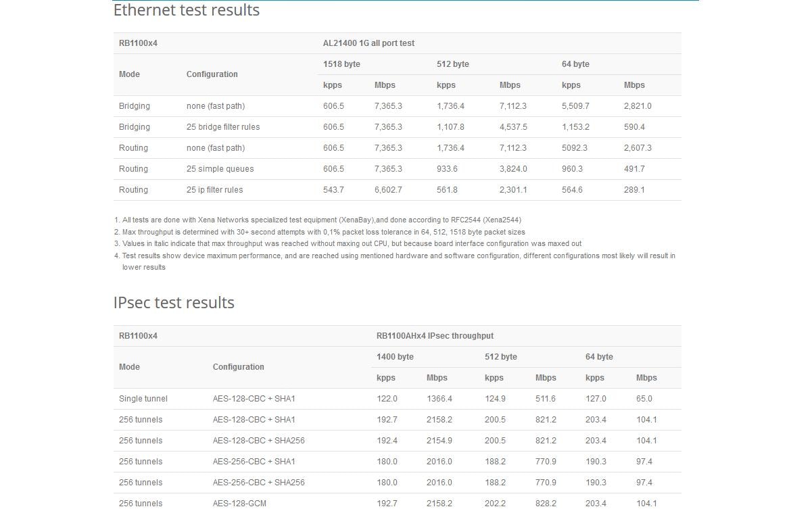Select 'RB1100AHx4 IPsec throughput' header

[x=435, y=336]
